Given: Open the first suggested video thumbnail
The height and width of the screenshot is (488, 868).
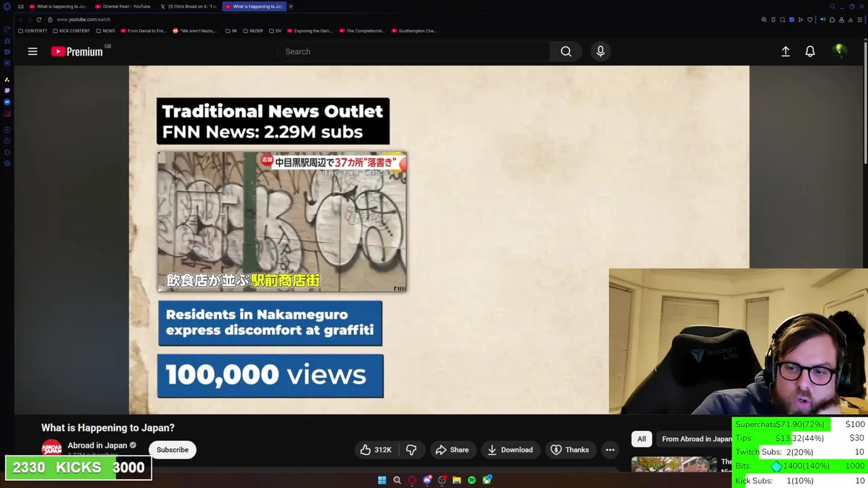Looking at the screenshot, I should 673,465.
